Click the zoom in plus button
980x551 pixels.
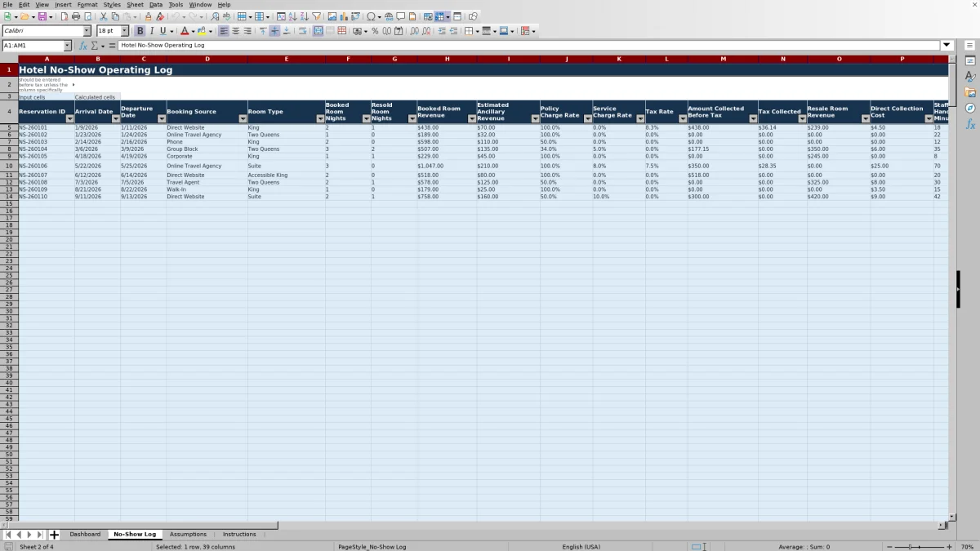coord(949,547)
